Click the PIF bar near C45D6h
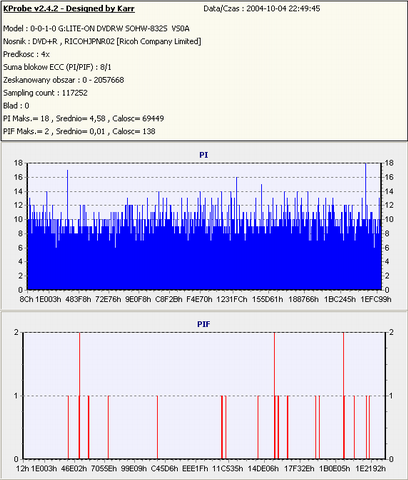This screenshot has width=408, height=480. [157, 427]
